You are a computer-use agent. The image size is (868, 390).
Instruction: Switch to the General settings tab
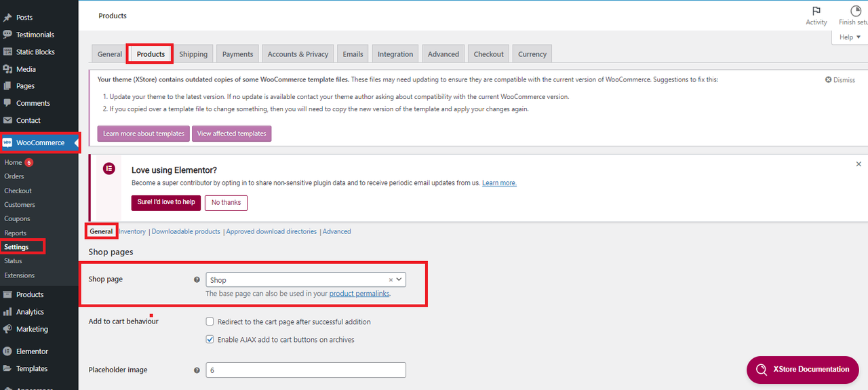pos(109,54)
